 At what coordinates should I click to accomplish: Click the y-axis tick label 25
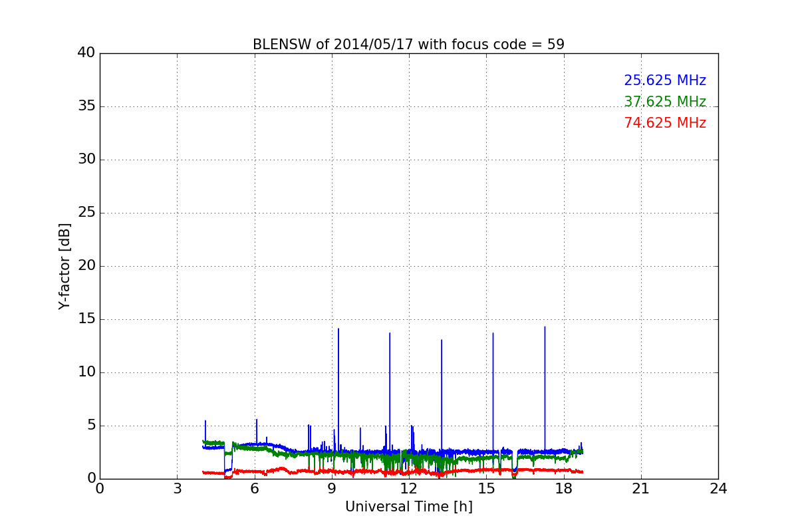[x=86, y=213]
